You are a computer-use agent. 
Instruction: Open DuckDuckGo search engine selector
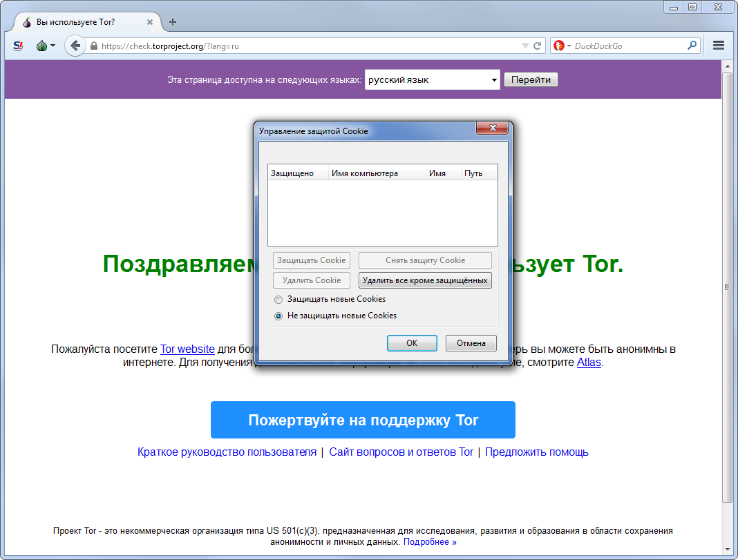click(562, 46)
